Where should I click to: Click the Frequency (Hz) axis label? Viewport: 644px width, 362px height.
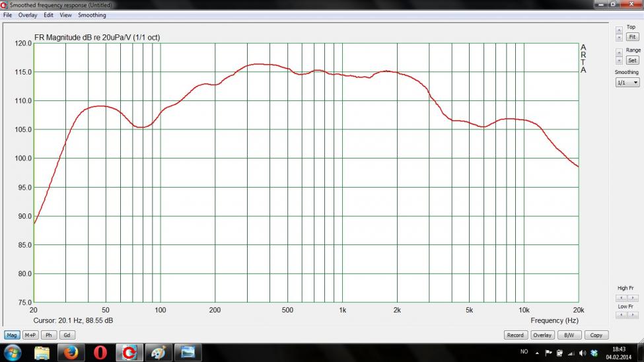point(554,320)
